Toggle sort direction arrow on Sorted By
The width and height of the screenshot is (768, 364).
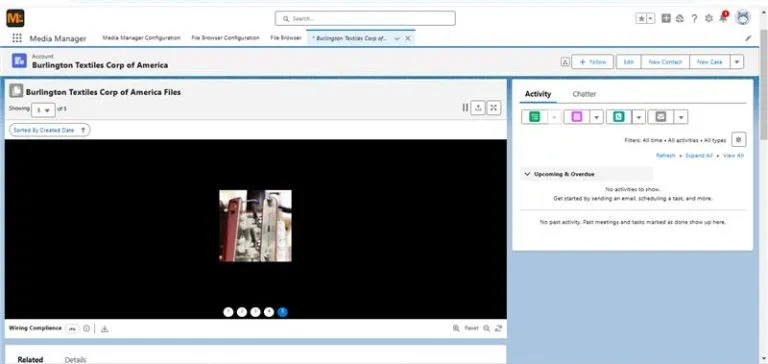(x=83, y=130)
